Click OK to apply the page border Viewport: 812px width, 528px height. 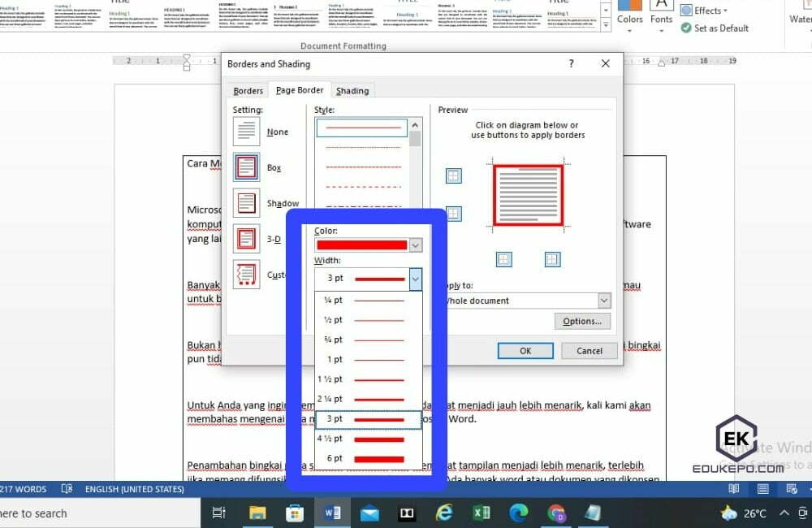click(x=525, y=350)
